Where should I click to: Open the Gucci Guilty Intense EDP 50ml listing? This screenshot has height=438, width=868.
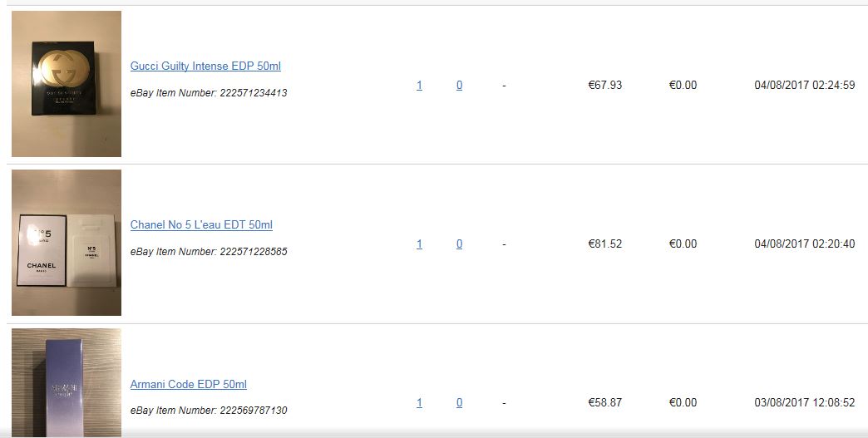coord(205,66)
